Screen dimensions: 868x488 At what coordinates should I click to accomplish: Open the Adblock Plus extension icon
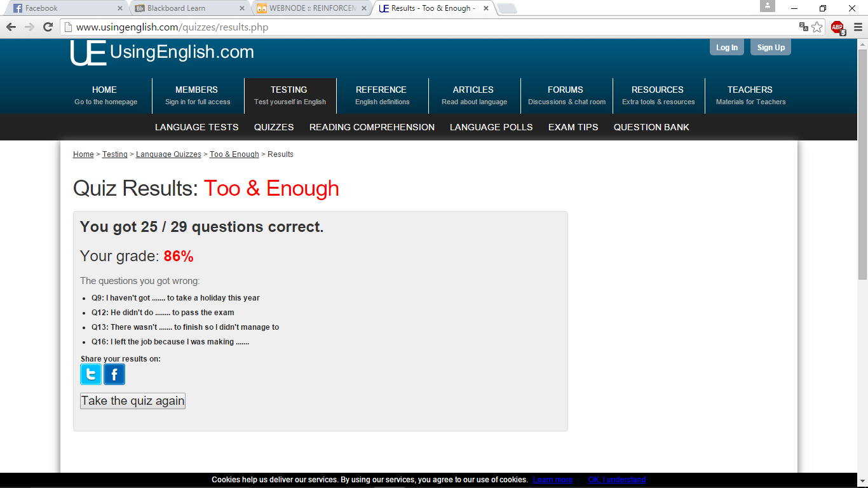click(837, 27)
